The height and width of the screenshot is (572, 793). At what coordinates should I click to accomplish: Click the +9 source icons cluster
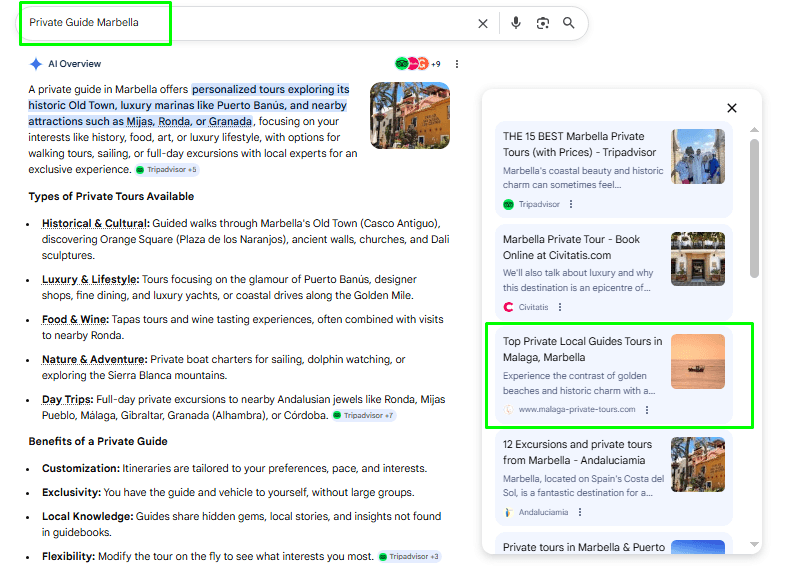(418, 64)
